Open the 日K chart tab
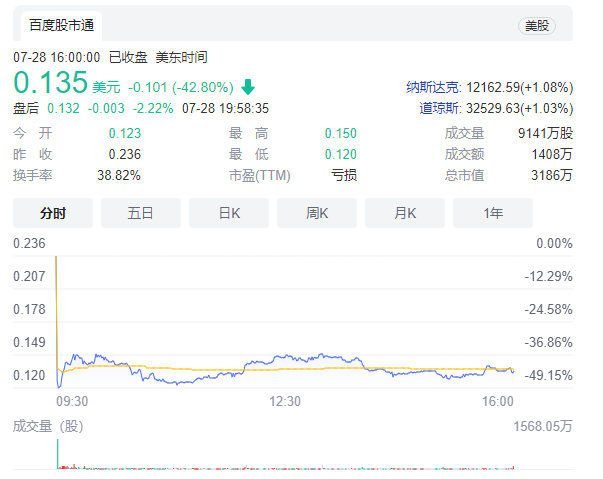The width and height of the screenshot is (603, 479). [x=229, y=213]
